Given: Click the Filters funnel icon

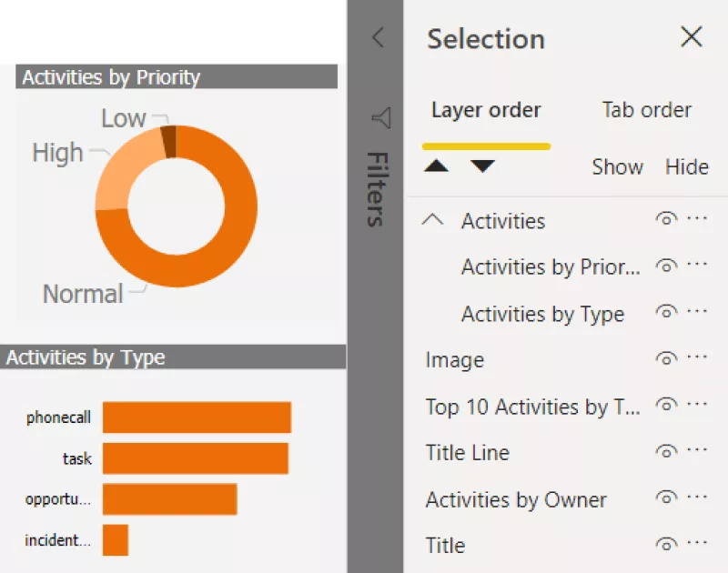Looking at the screenshot, I should 380,118.
